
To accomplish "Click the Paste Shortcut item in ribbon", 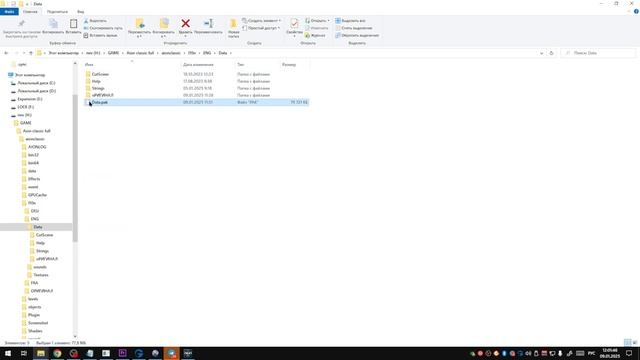I will (x=100, y=36).
